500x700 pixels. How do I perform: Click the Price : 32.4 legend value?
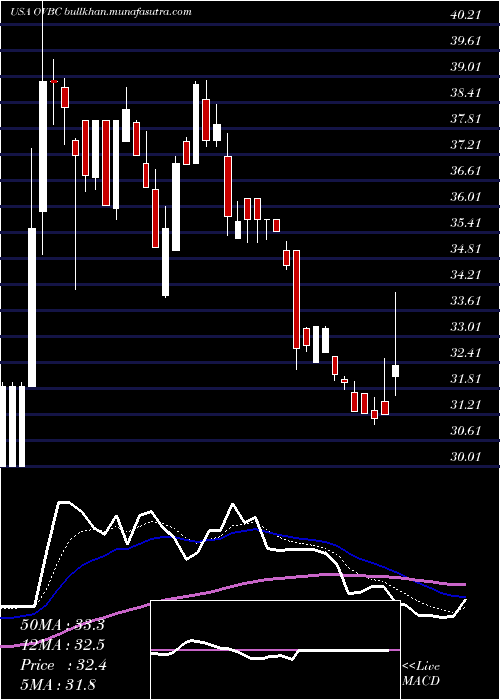tap(63, 665)
